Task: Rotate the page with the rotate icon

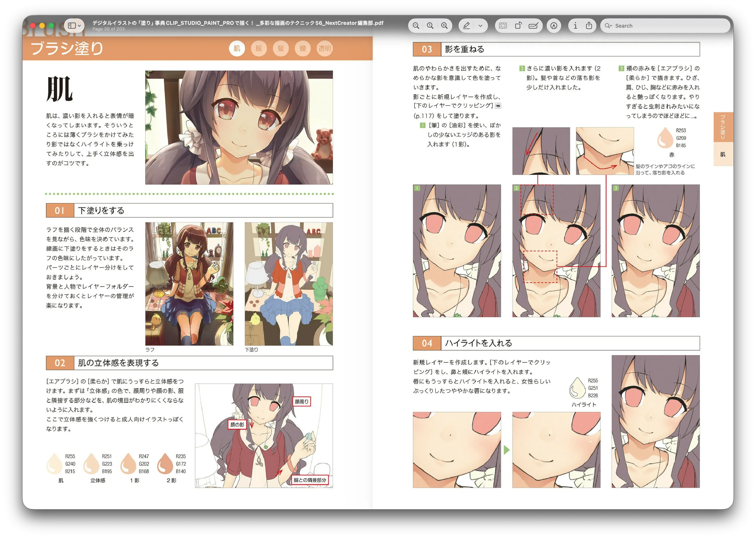Action: point(518,26)
